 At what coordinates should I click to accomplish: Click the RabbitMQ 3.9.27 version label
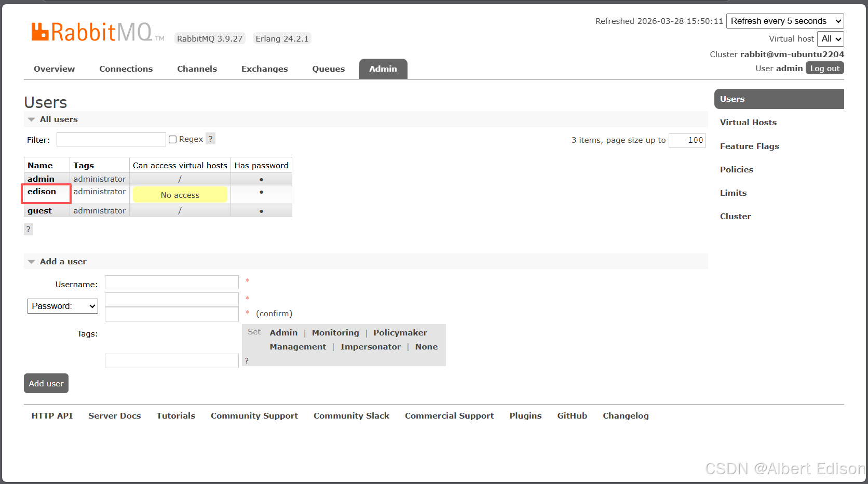click(x=210, y=38)
